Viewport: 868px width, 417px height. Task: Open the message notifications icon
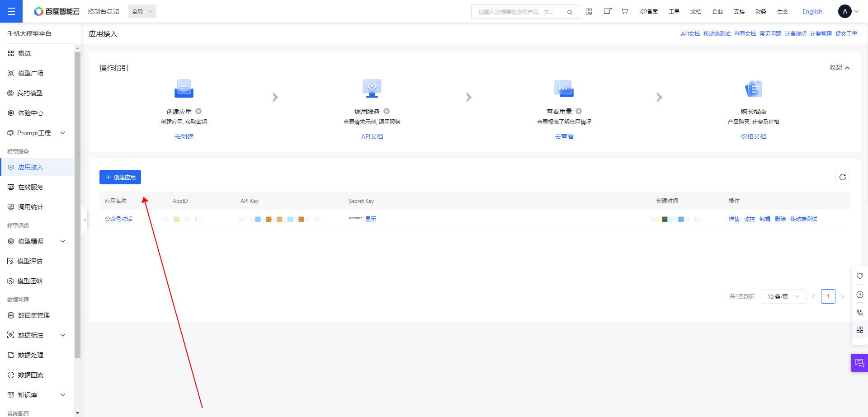click(607, 11)
